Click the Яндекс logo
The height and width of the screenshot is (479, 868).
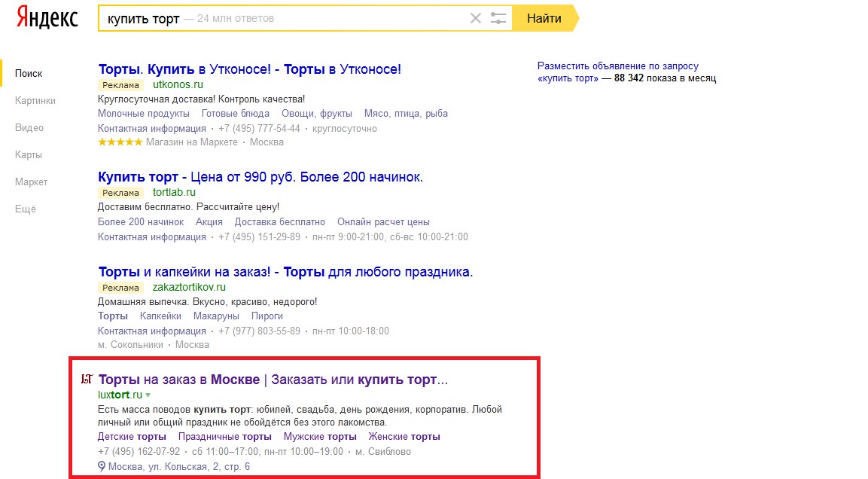pos(47,18)
